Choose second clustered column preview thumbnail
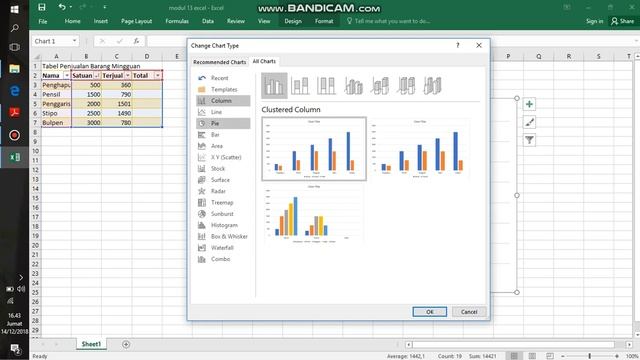Screen dimensions: 640x360 (420, 149)
